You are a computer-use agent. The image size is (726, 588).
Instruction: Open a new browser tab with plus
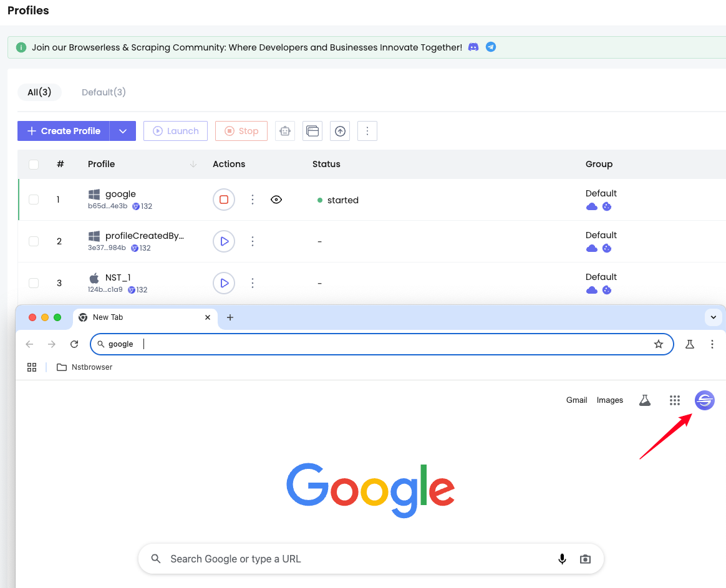tap(230, 317)
